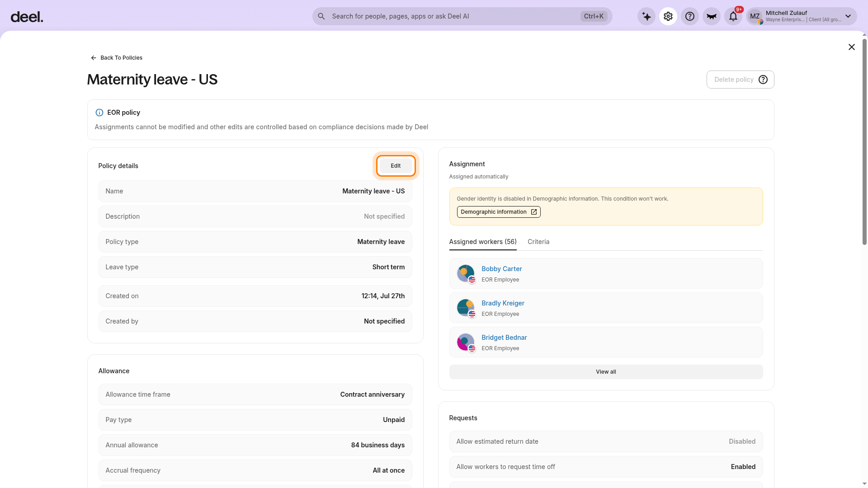Click View all assigned workers
This screenshot has height=488, width=868.
coord(606,372)
